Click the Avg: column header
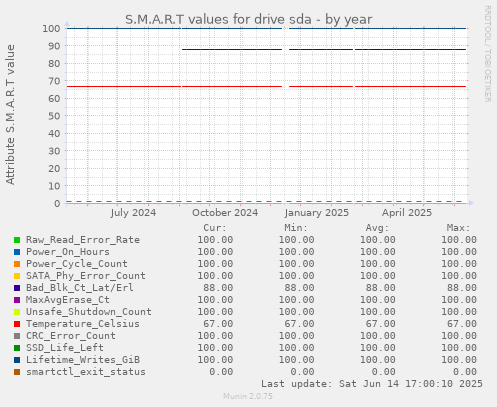 click(x=377, y=228)
